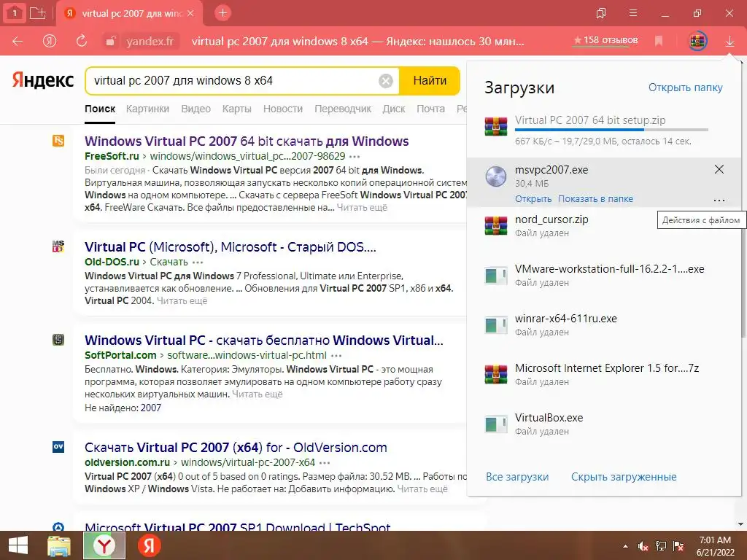
Task: Click the WinRAR download indicator in toolbar
Action: pyautogui.click(x=698, y=41)
